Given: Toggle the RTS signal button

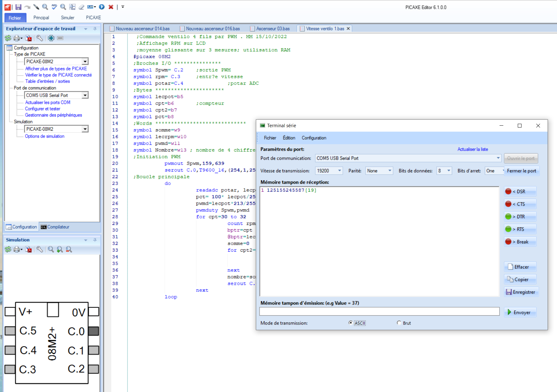Looking at the screenshot, I should click(x=520, y=229).
